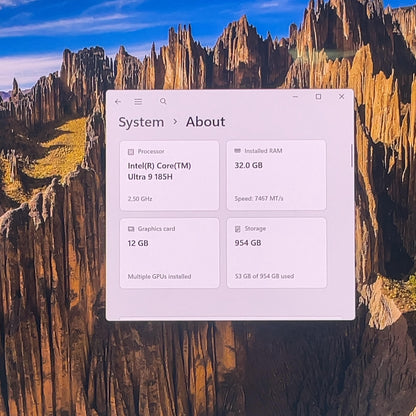The image size is (416, 416).
Task: Click the 954 GB storage value
Action: 248,243
